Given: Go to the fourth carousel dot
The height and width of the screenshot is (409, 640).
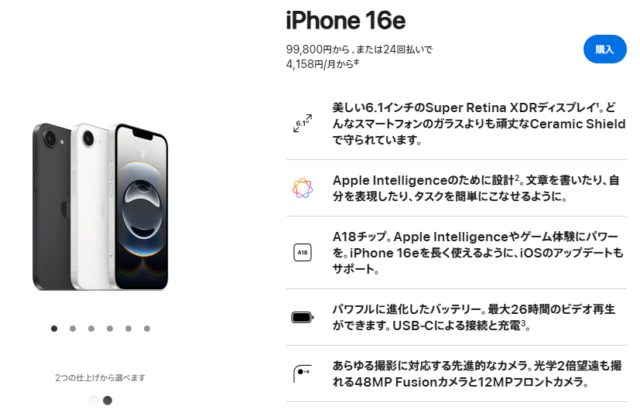Looking at the screenshot, I should point(110,329).
